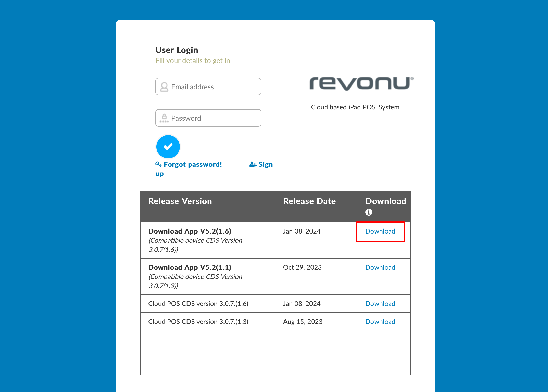Click the revonu logo

point(362,84)
